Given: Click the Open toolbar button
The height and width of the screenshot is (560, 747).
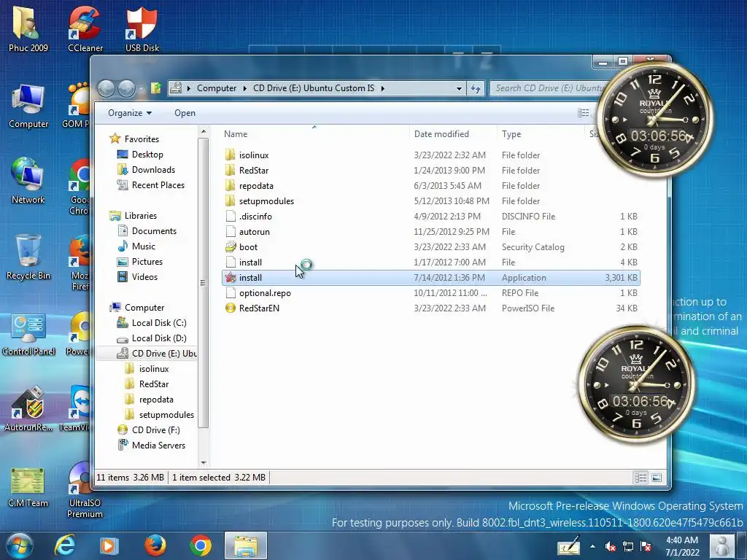Looking at the screenshot, I should 185,113.
